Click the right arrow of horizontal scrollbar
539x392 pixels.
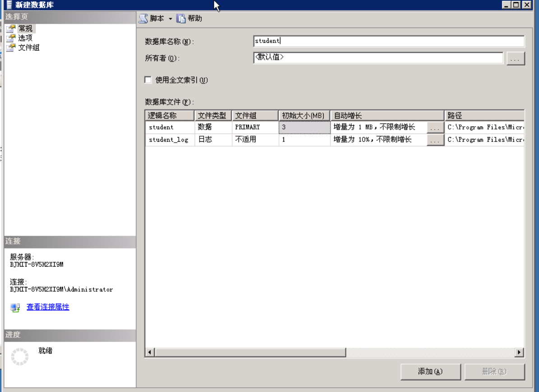(x=519, y=352)
